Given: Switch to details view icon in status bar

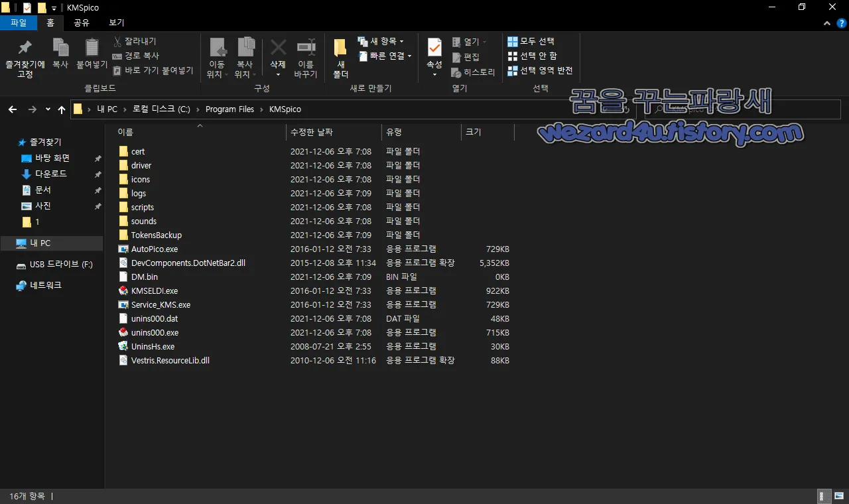Looking at the screenshot, I should 824,496.
